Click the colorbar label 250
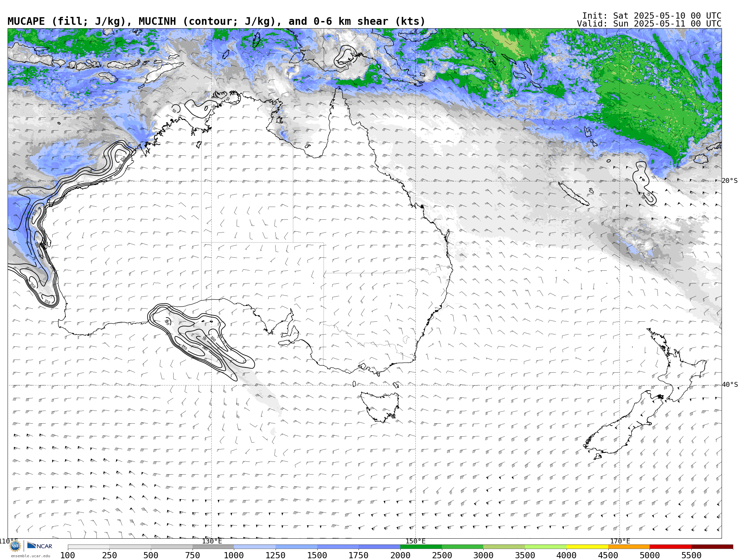This screenshot has height=560, width=744. (109, 556)
